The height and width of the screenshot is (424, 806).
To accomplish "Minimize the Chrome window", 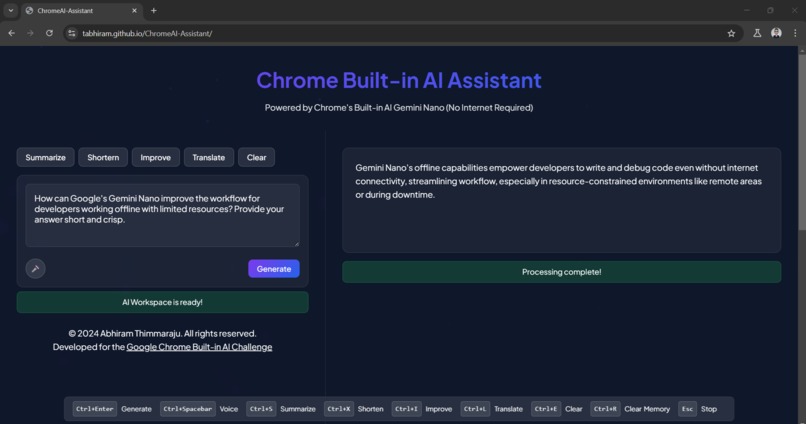I will (x=746, y=11).
